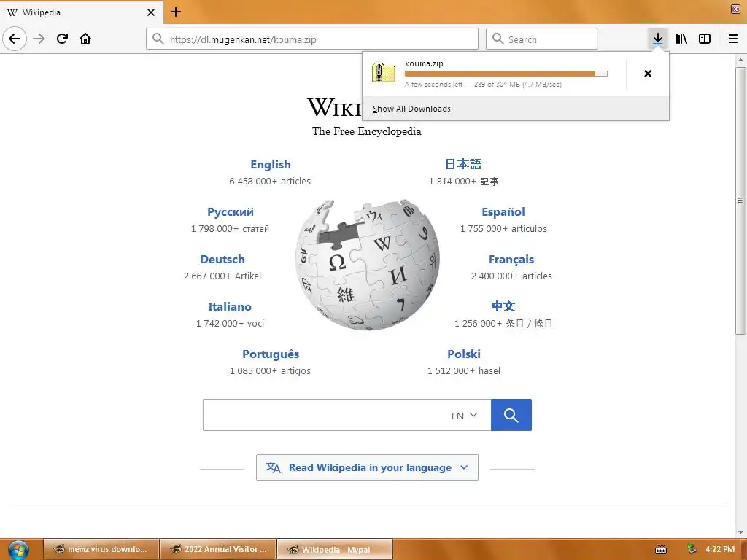This screenshot has height=560, width=747.
Task: Open Português Wikipedia link
Action: click(271, 354)
